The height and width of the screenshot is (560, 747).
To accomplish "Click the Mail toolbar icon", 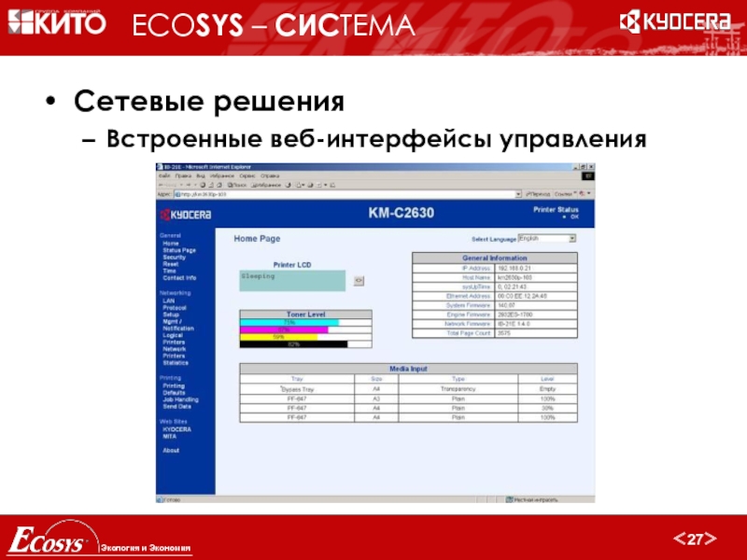I will tap(300, 185).
